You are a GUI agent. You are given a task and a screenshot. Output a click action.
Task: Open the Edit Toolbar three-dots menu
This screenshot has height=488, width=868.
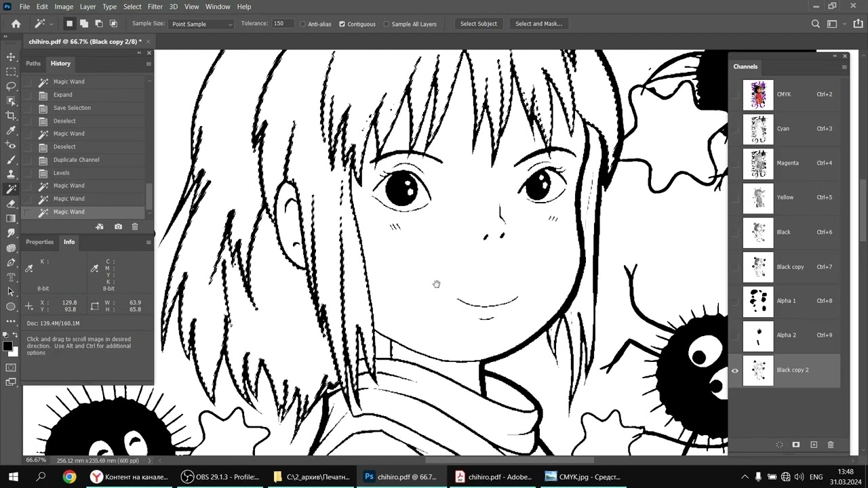coord(11,321)
